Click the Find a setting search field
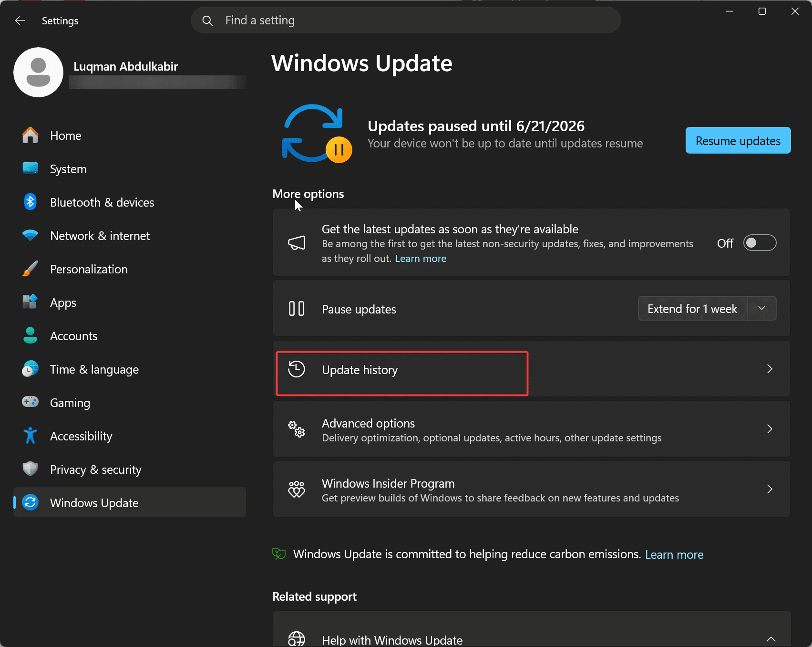The width and height of the screenshot is (812, 647). point(406,21)
